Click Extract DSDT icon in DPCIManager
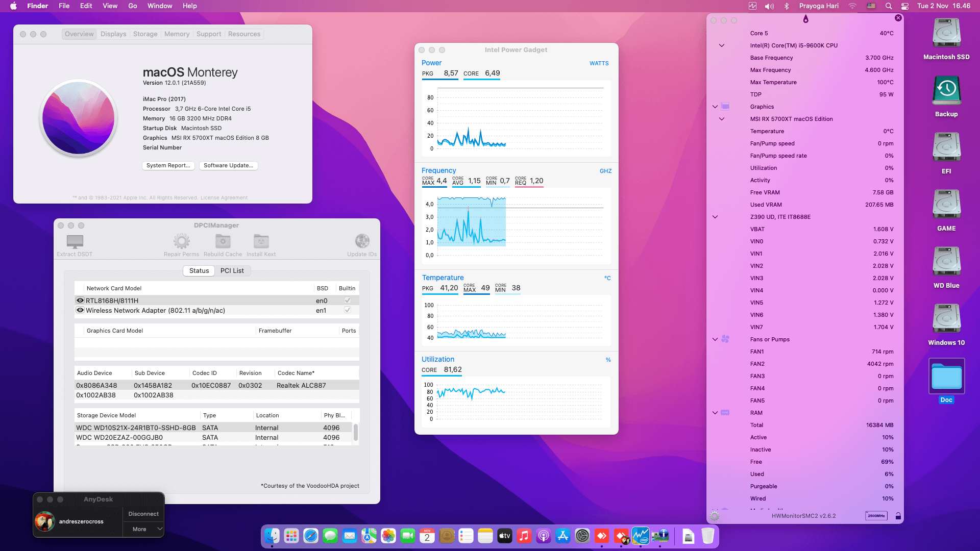This screenshot has height=551, width=980. pyautogui.click(x=75, y=241)
